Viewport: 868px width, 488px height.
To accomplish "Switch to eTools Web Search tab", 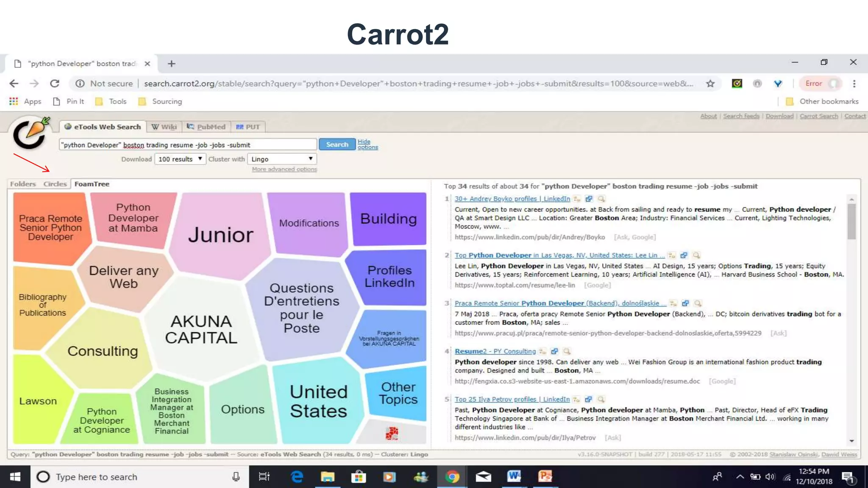I will click(103, 127).
